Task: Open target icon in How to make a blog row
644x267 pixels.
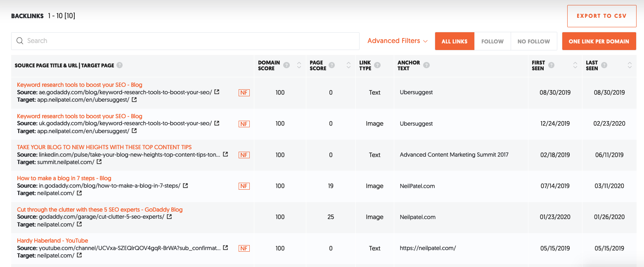Action: pyautogui.click(x=79, y=193)
